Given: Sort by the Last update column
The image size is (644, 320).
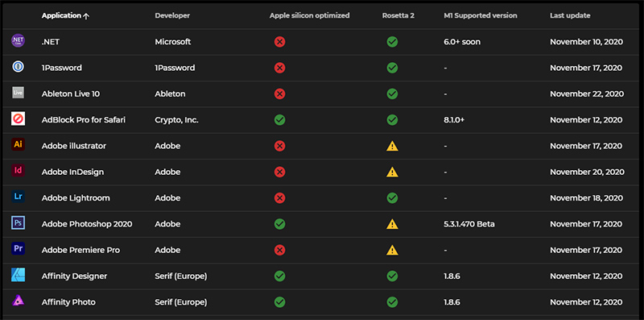Looking at the screenshot, I should tap(570, 15).
